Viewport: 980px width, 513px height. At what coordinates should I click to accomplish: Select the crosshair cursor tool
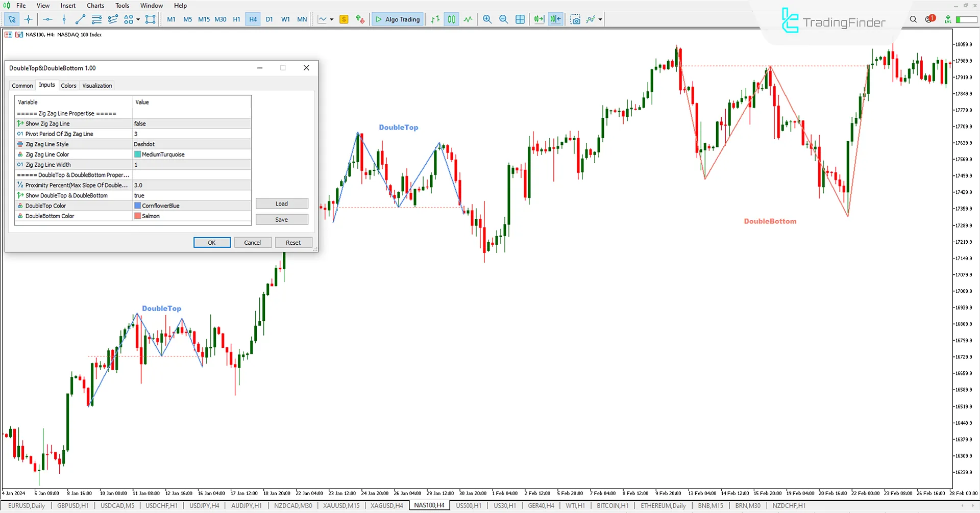[28, 19]
